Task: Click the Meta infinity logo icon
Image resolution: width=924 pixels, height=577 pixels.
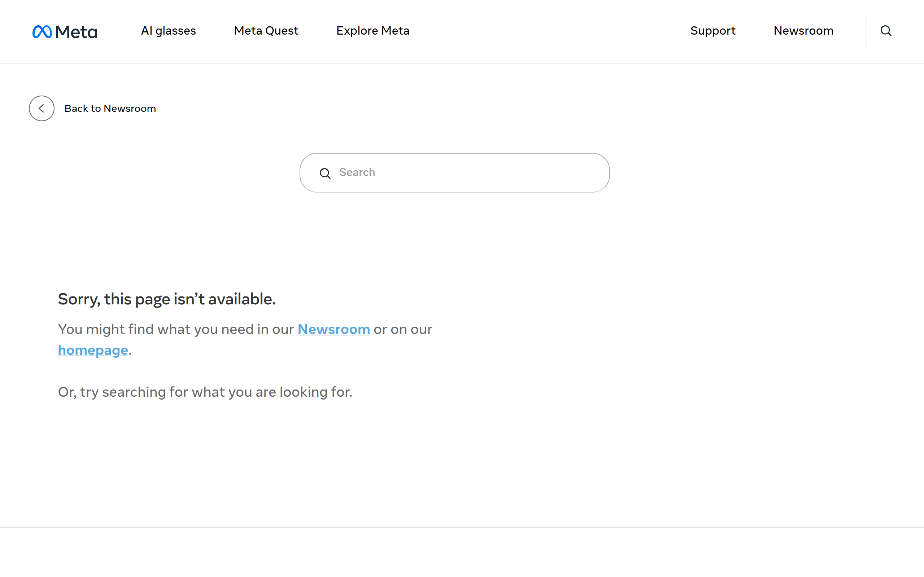Action: pos(42,31)
